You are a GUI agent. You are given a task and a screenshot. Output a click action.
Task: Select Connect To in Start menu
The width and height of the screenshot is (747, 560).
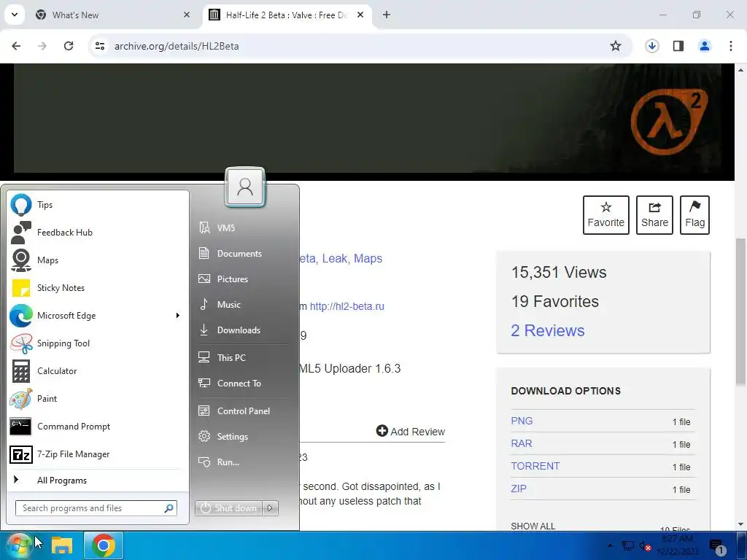pyautogui.click(x=243, y=384)
